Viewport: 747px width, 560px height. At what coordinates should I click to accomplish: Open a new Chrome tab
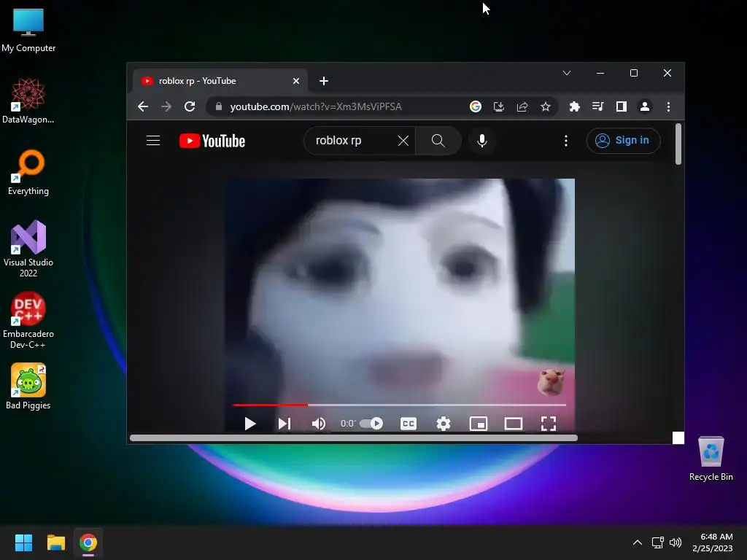click(x=324, y=81)
